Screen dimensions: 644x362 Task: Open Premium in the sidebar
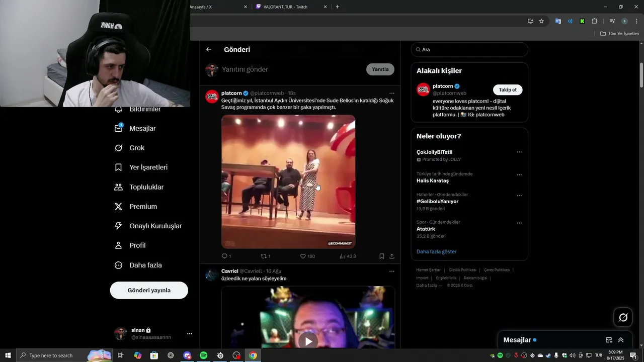tap(136, 207)
